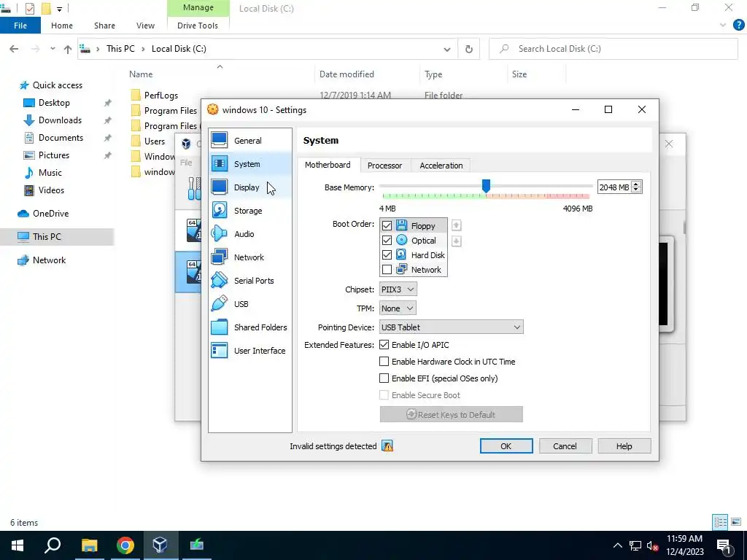The width and height of the screenshot is (747, 560).
Task: Launch Chrome from the taskbar
Action: [125, 545]
